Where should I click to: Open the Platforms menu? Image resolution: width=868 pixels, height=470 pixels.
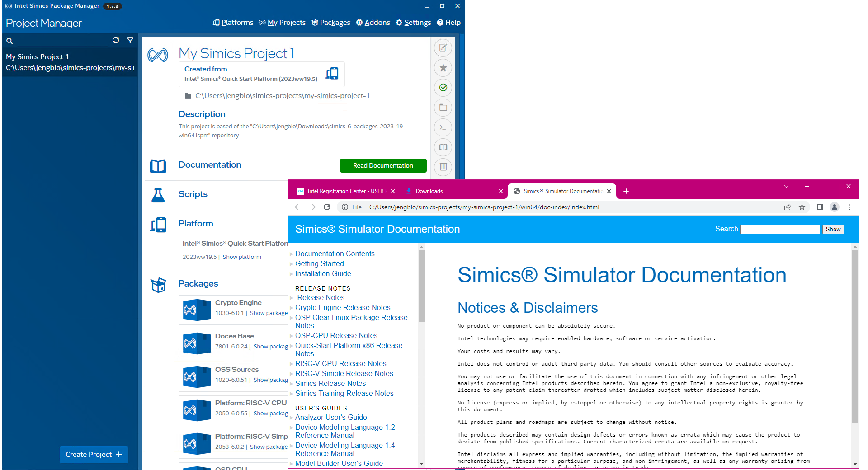click(233, 23)
